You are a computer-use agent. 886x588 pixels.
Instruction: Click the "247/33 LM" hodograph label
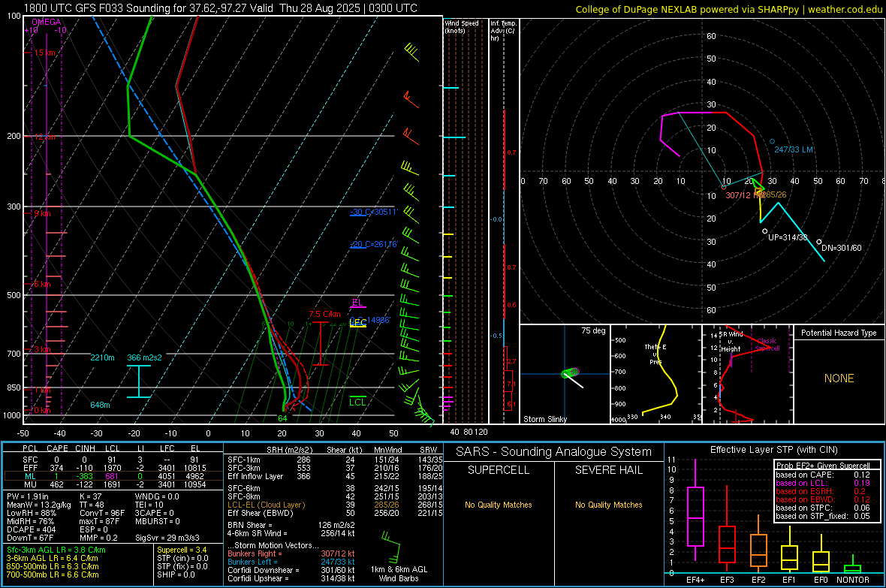pyautogui.click(x=794, y=150)
